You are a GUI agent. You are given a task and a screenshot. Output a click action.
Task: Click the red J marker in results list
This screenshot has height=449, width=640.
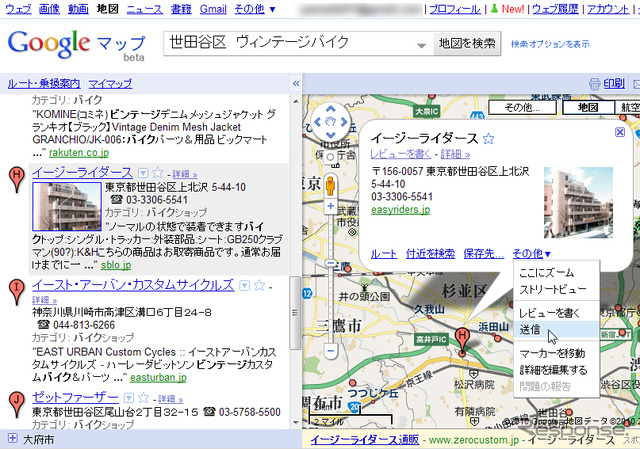pyautogui.click(x=16, y=404)
